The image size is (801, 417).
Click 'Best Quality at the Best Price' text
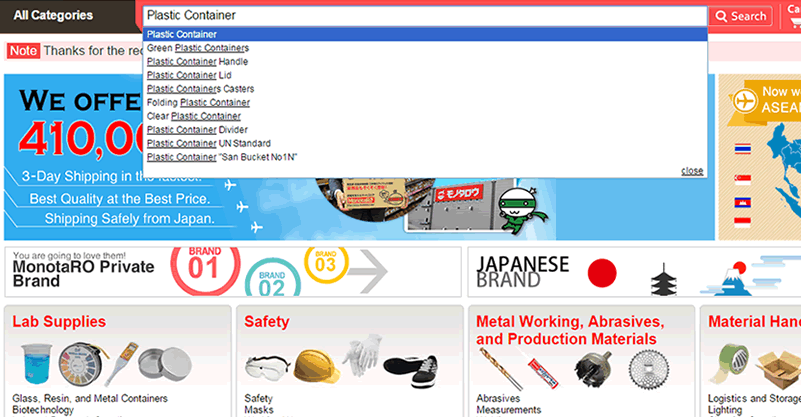(x=120, y=199)
